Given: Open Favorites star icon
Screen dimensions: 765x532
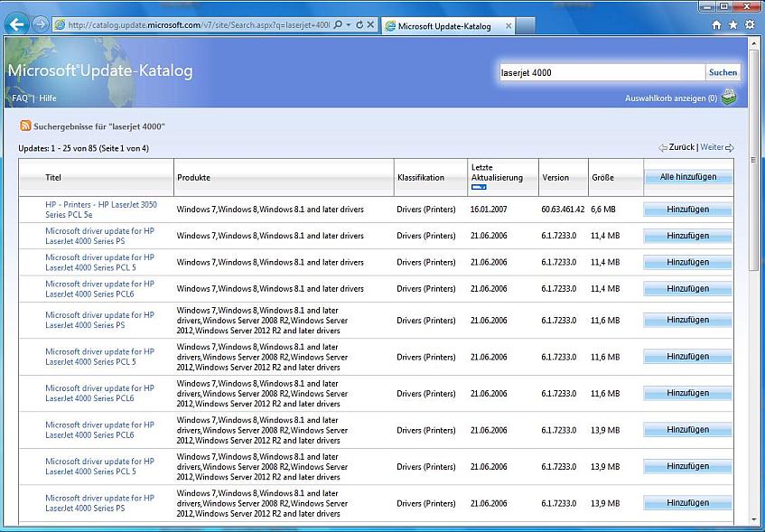Looking at the screenshot, I should coord(732,25).
